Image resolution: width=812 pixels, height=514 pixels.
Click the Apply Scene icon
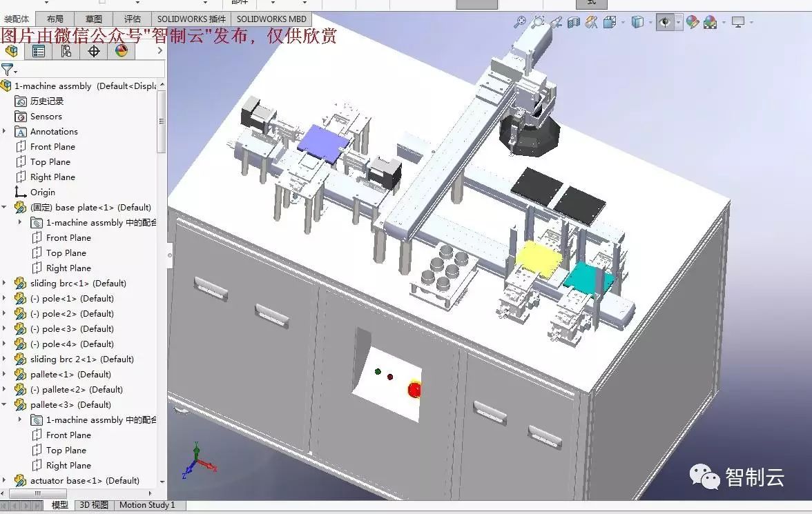710,22
